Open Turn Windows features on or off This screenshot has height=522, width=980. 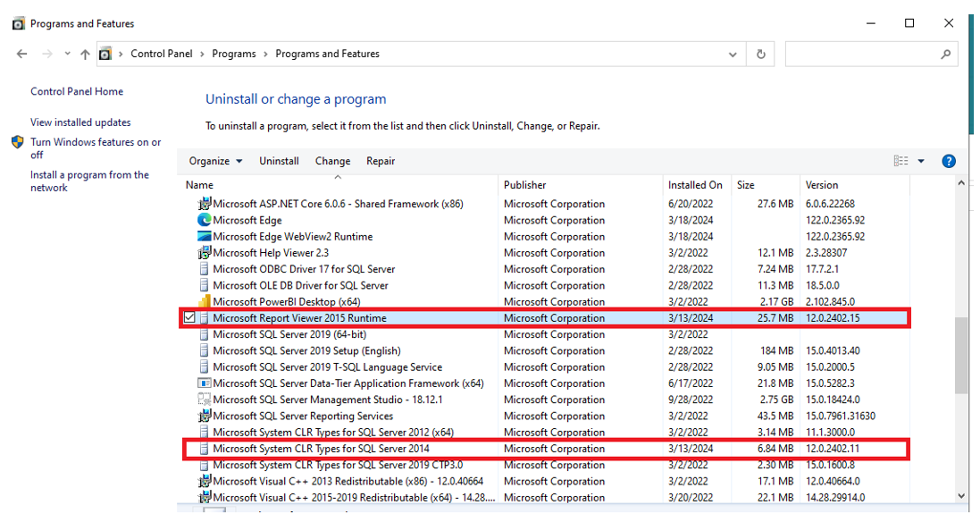pos(96,148)
